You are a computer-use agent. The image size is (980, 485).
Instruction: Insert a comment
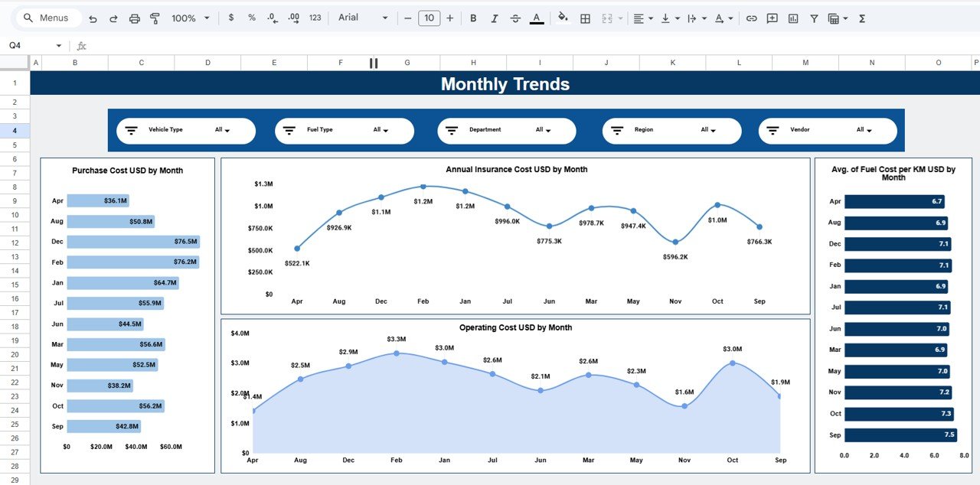click(x=772, y=18)
